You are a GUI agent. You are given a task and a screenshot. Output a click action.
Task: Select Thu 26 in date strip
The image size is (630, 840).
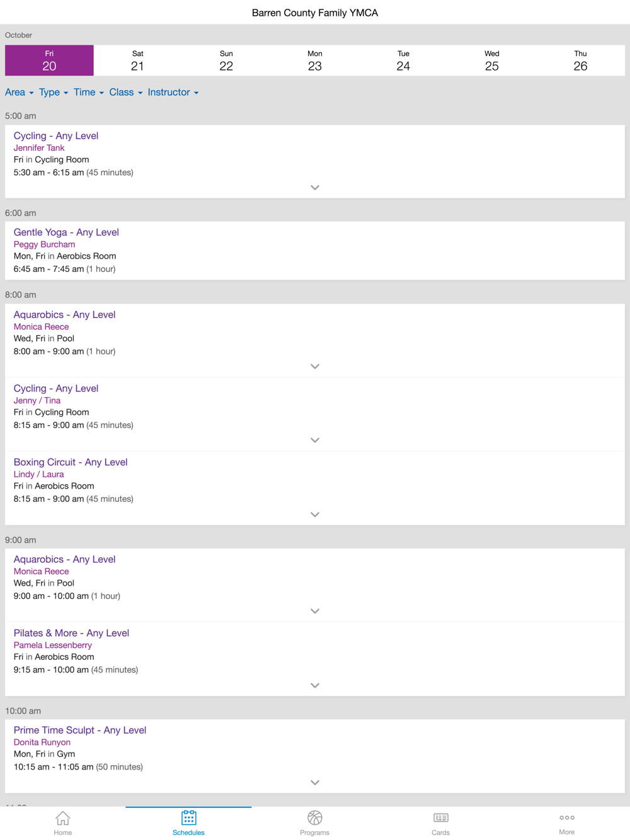point(580,60)
